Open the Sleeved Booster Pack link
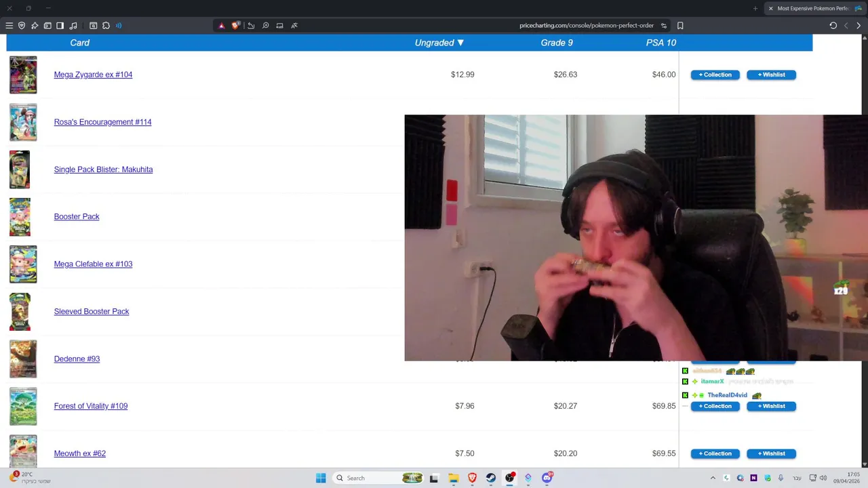This screenshot has width=868, height=488. 92,311
